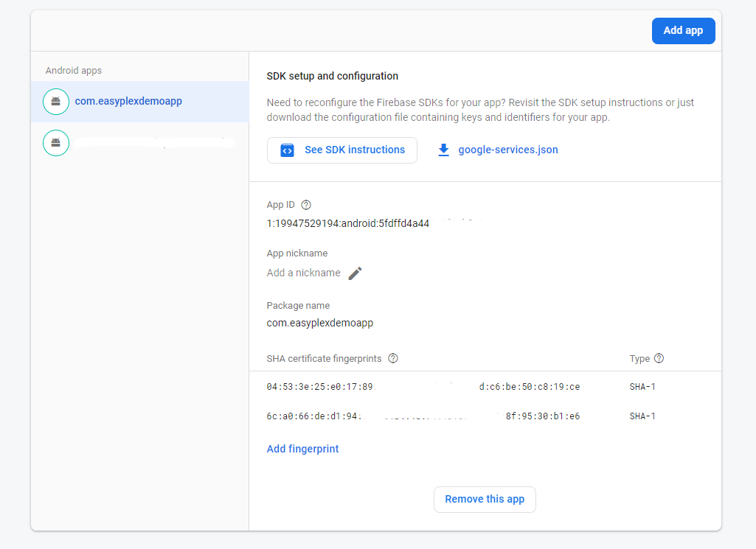
Task: Click the pencil icon to edit nickname
Action: coord(356,273)
